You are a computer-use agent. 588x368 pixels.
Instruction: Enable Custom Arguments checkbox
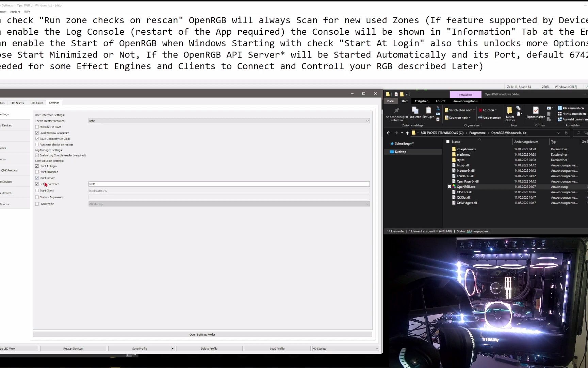[x=37, y=197]
